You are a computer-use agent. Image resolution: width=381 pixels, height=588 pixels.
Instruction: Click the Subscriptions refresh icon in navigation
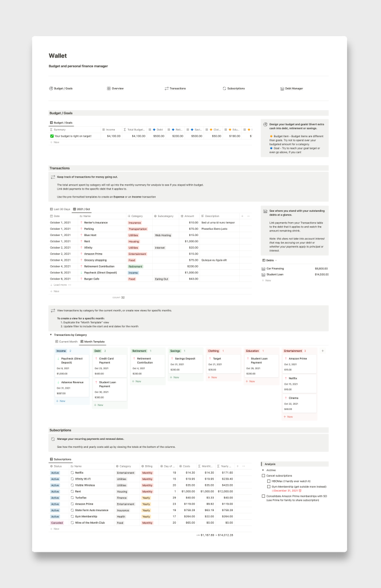pos(224,88)
